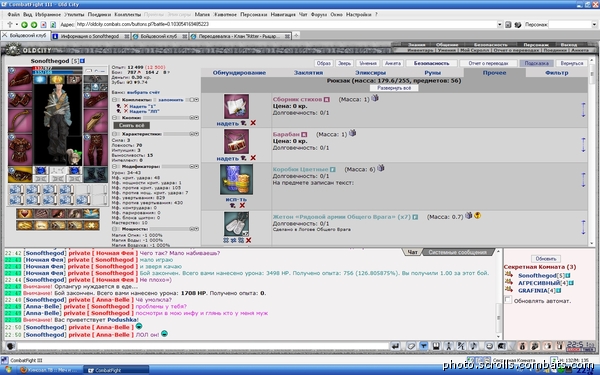Switch to Системные сообщения chat tab

point(458,253)
